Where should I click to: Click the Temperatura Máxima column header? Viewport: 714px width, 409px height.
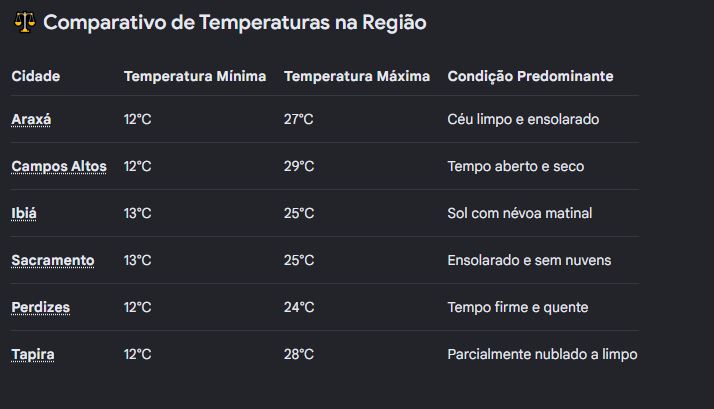[357, 76]
